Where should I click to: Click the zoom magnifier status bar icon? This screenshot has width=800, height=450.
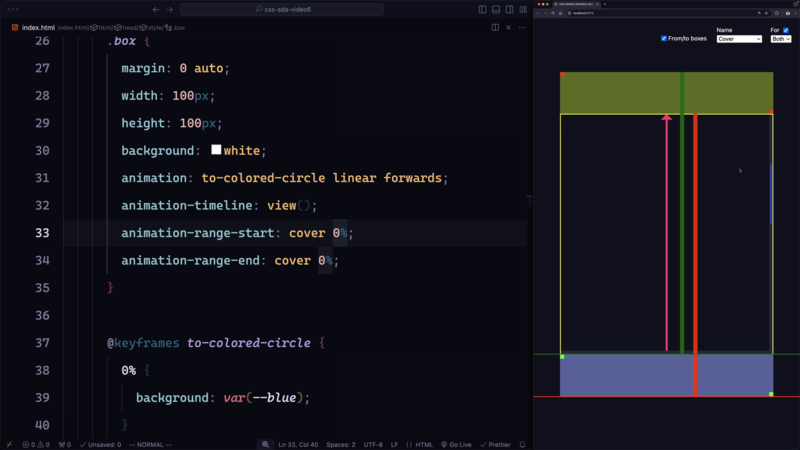click(x=265, y=444)
